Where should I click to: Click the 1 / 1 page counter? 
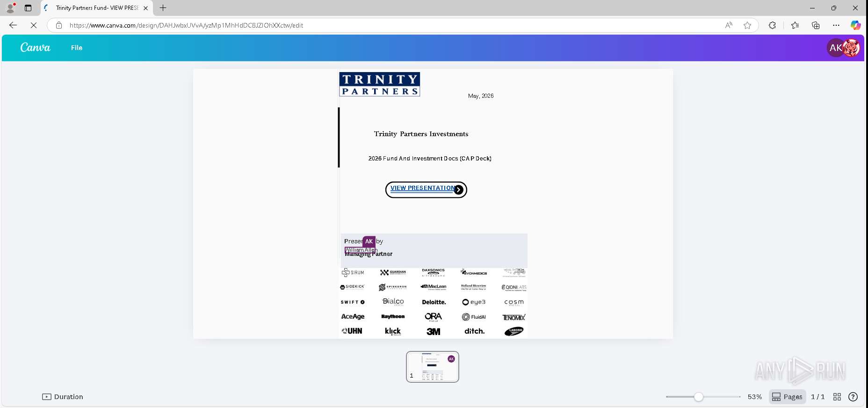tap(817, 397)
